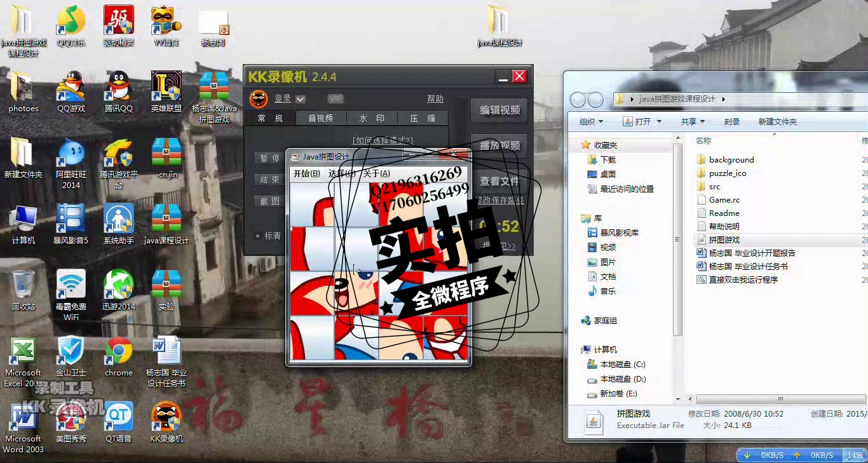Open the 开始(B) menu in Java拼图设计

[306, 173]
